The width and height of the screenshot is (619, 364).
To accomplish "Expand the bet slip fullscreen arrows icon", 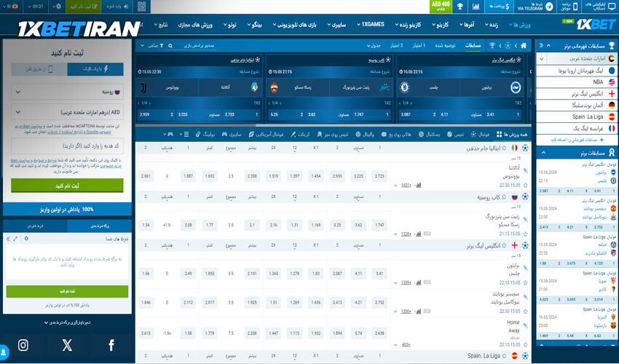I will point(15,239).
